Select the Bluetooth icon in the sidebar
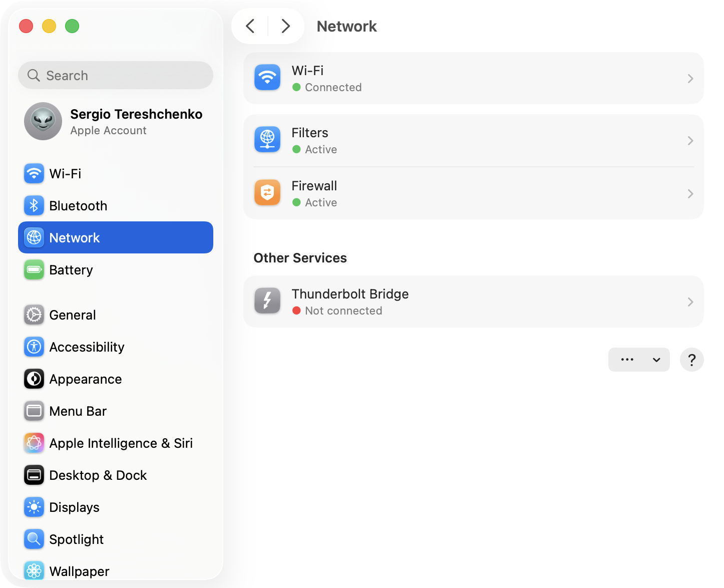Screen dimensions: 724x588 (34, 205)
